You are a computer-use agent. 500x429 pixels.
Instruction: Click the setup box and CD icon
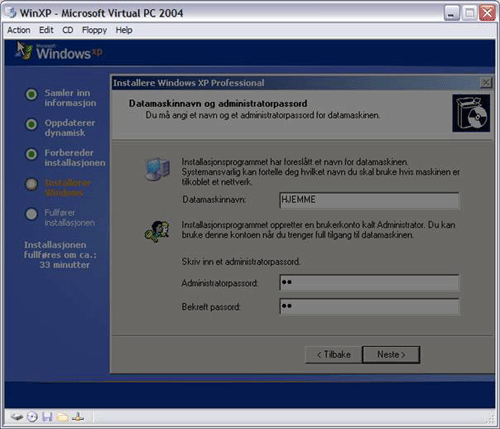471,113
